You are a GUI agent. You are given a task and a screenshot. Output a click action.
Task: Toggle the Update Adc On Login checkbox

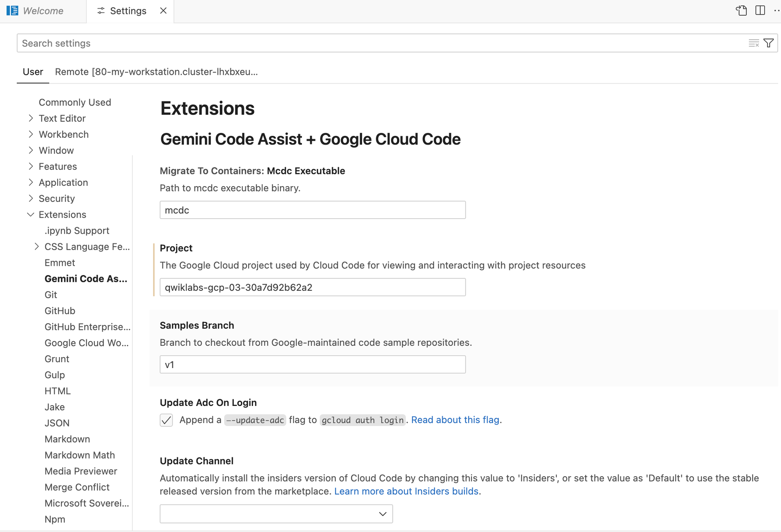[166, 420]
